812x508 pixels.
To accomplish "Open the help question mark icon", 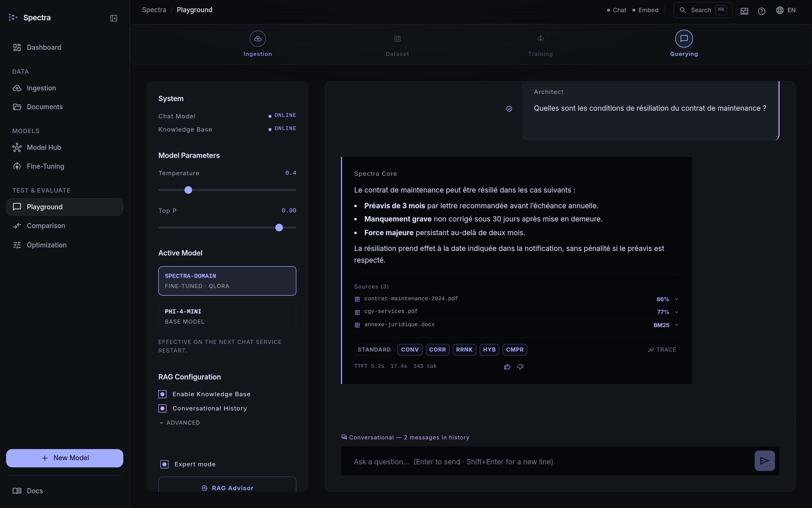I will 762,11.
